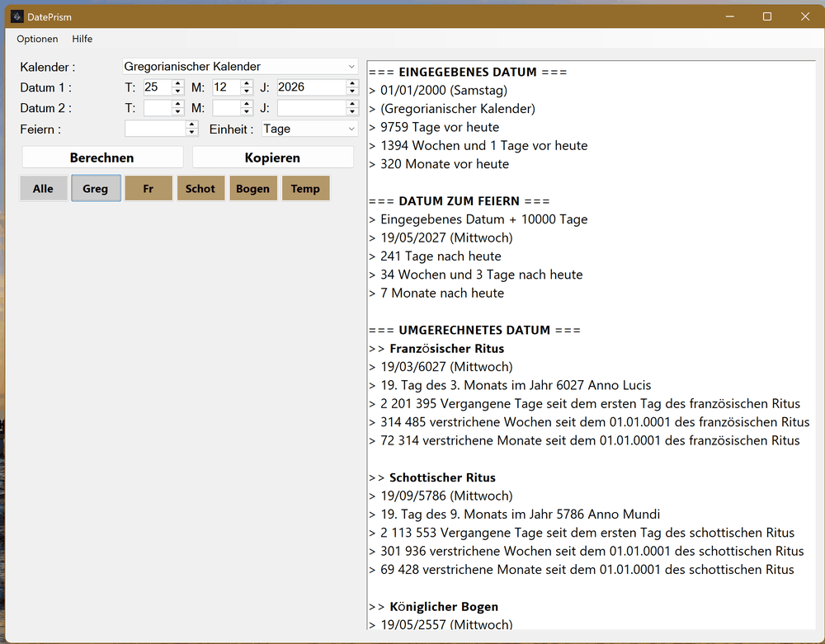The width and height of the screenshot is (825, 644).
Task: Focus the Datum 1 year field showing 2026
Action: (x=312, y=87)
